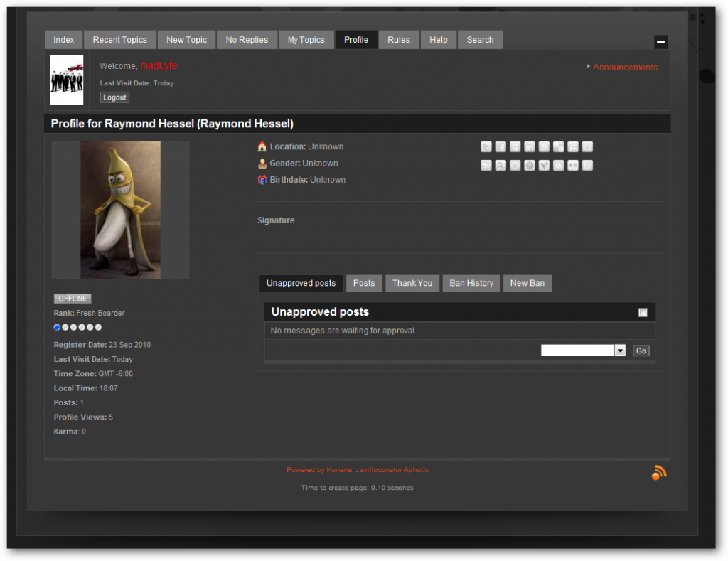The width and height of the screenshot is (728, 561).
Task: Click the Flickr social icon
Action: pyautogui.click(x=572, y=166)
